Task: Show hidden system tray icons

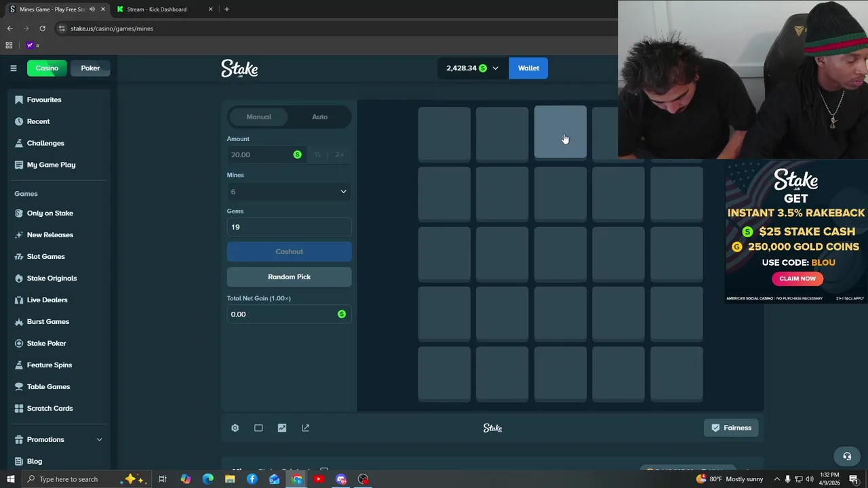Action: [x=777, y=479]
